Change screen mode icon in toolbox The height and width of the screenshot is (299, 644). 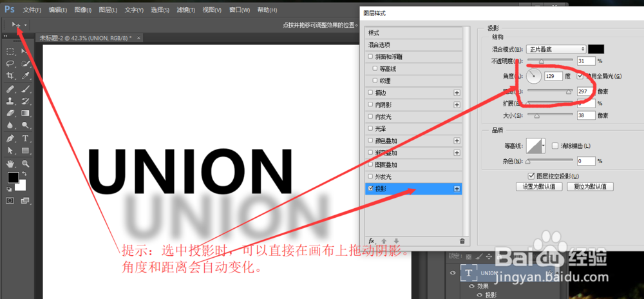click(x=25, y=201)
